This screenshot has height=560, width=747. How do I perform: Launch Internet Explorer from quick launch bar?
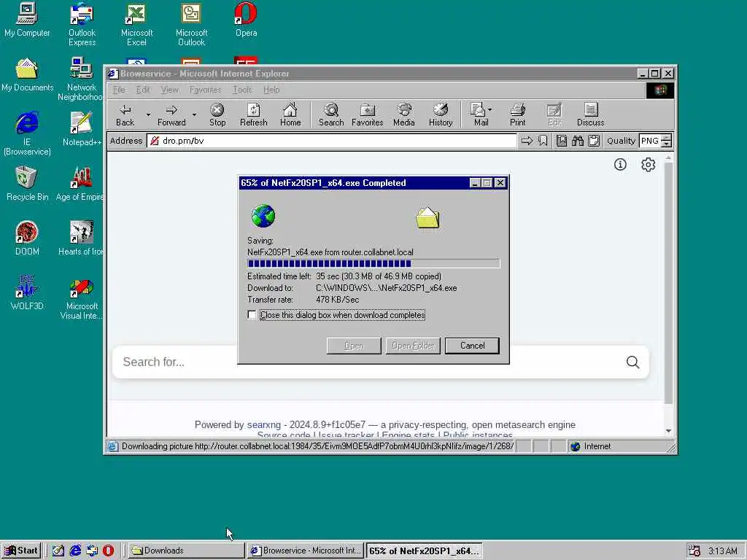(x=75, y=551)
